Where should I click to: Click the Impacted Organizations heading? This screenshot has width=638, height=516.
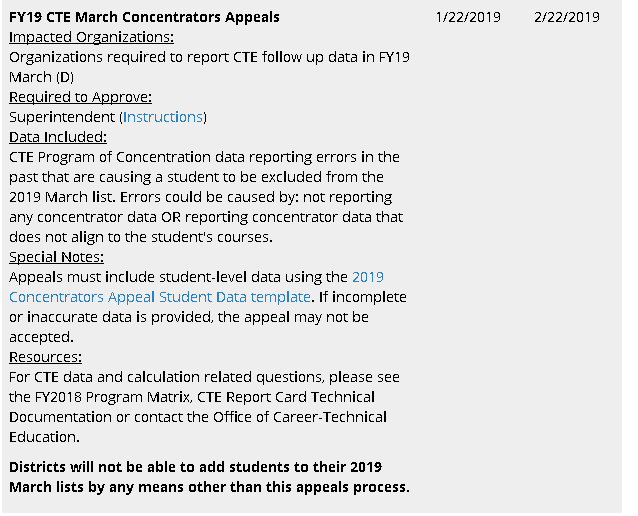(91, 37)
